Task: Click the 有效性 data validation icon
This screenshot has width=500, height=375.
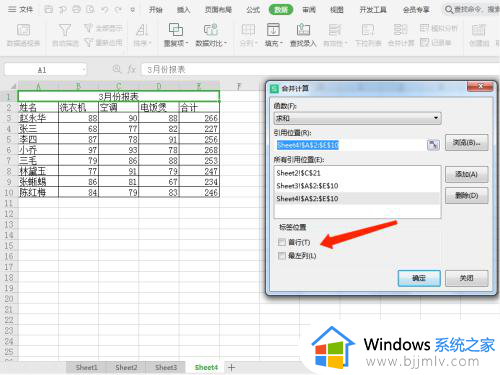Action: [335, 35]
